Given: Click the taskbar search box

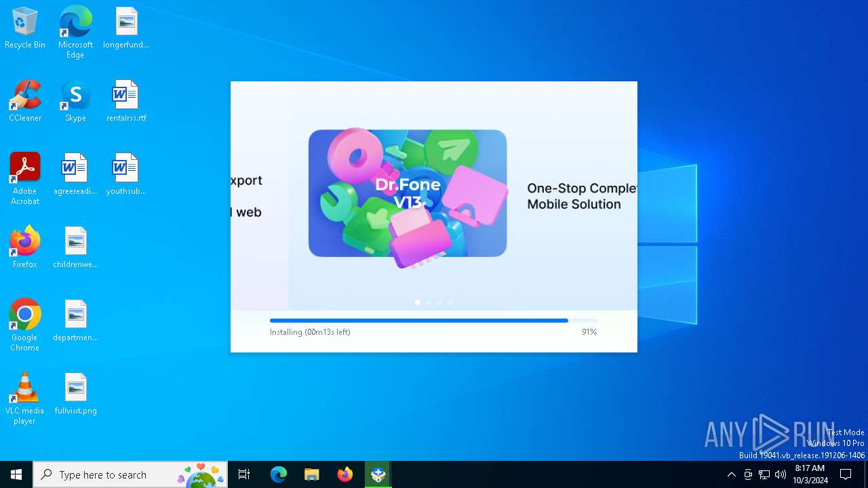Looking at the screenshot, I should coord(130,474).
